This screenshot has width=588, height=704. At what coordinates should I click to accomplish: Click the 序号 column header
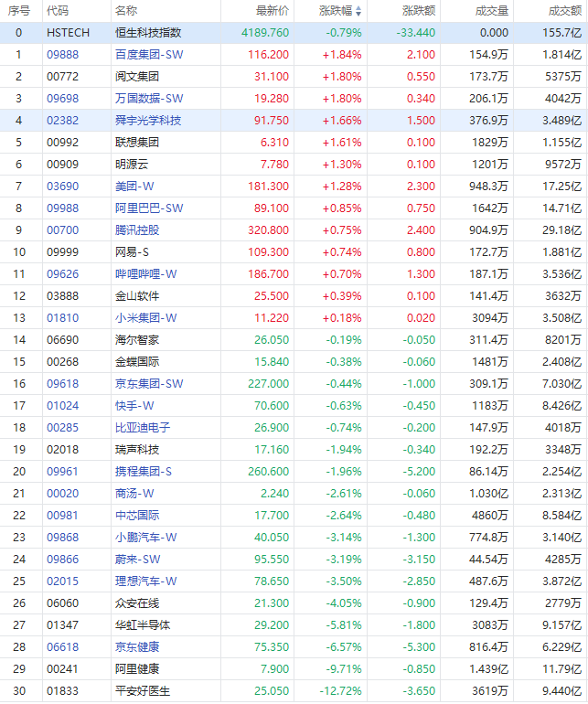pos(19,11)
